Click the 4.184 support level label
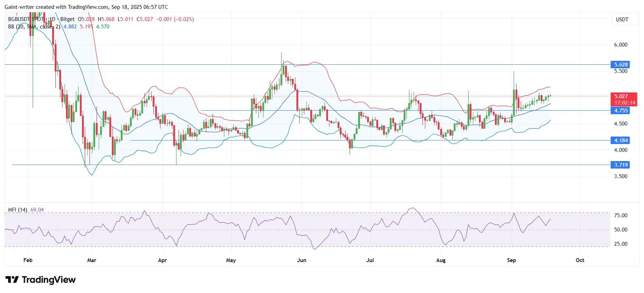Image resolution: width=644 pixels, height=293 pixels. pos(621,140)
